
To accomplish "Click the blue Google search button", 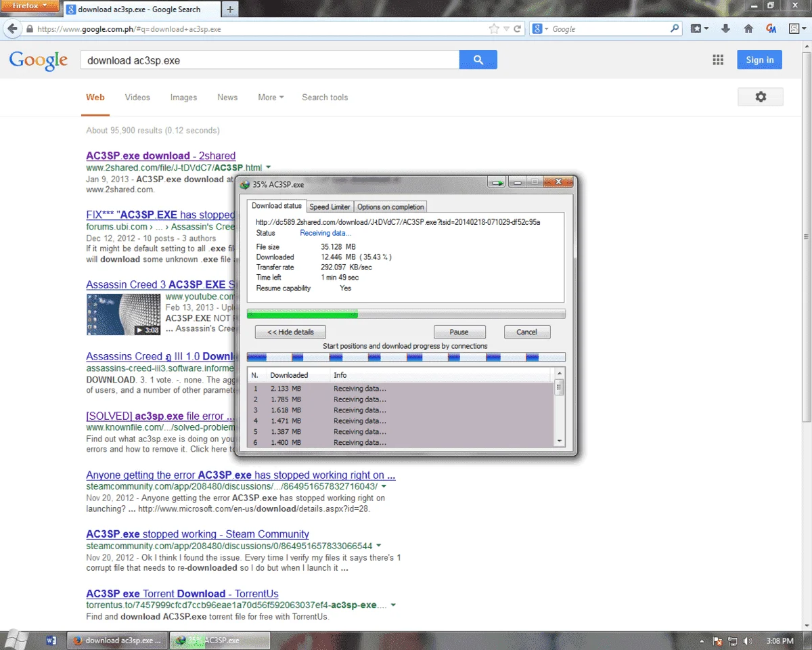I will pyautogui.click(x=478, y=60).
